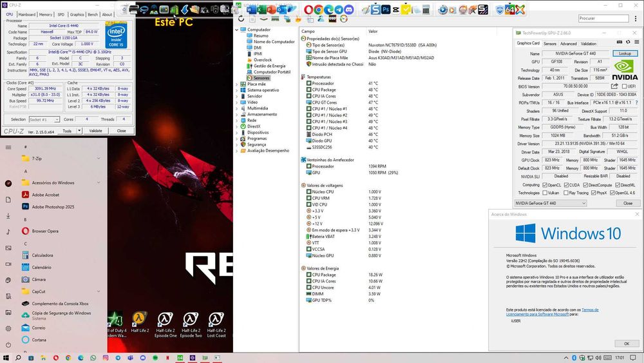Switch to the Mainboard tab in CPU-Z
644x363 pixels.
coord(26,14)
